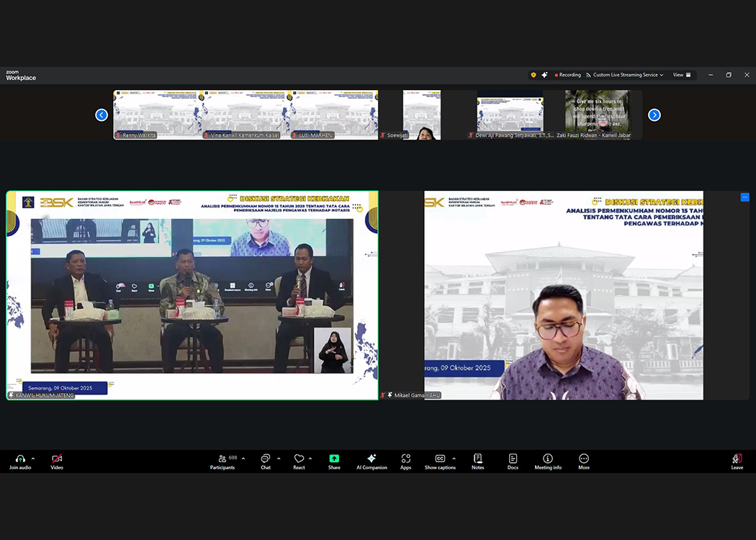Click the green Share screen icon
This screenshot has height=540, width=756.
point(334,459)
